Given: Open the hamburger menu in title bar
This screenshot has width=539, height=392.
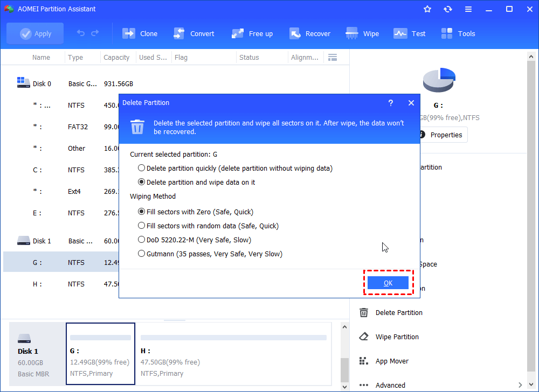Looking at the screenshot, I should [x=468, y=9].
